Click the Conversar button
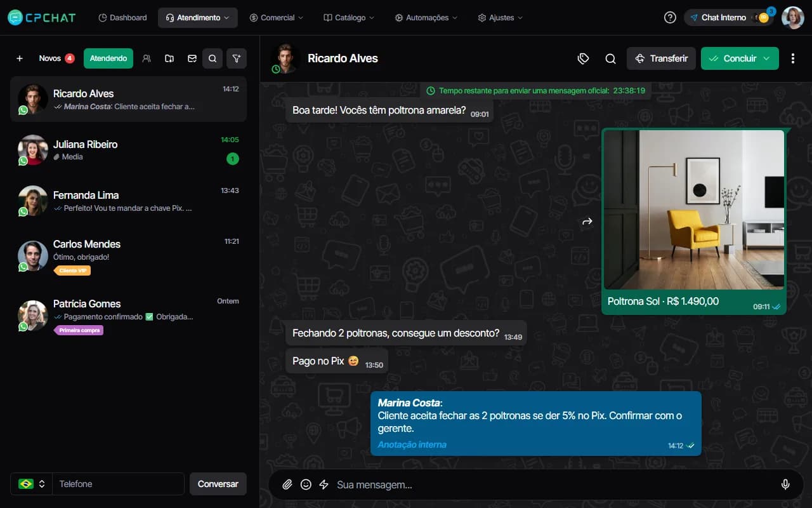This screenshot has width=812, height=508. tap(218, 484)
